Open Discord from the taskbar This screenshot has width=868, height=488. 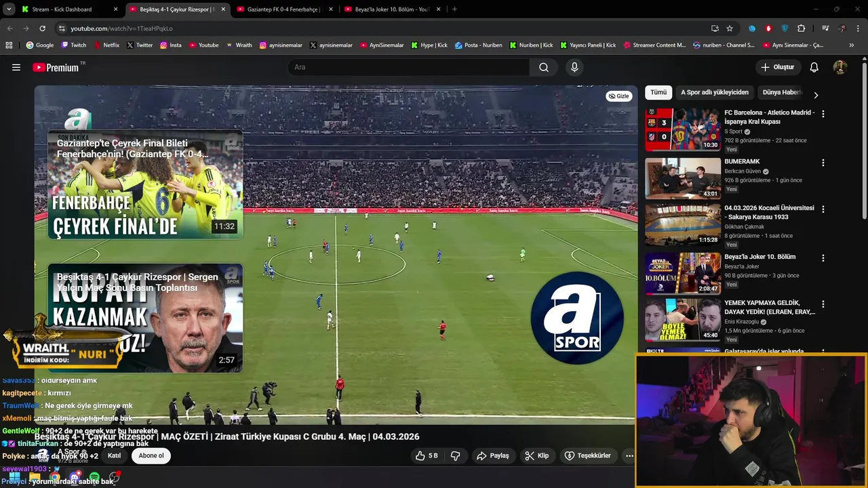(x=75, y=478)
